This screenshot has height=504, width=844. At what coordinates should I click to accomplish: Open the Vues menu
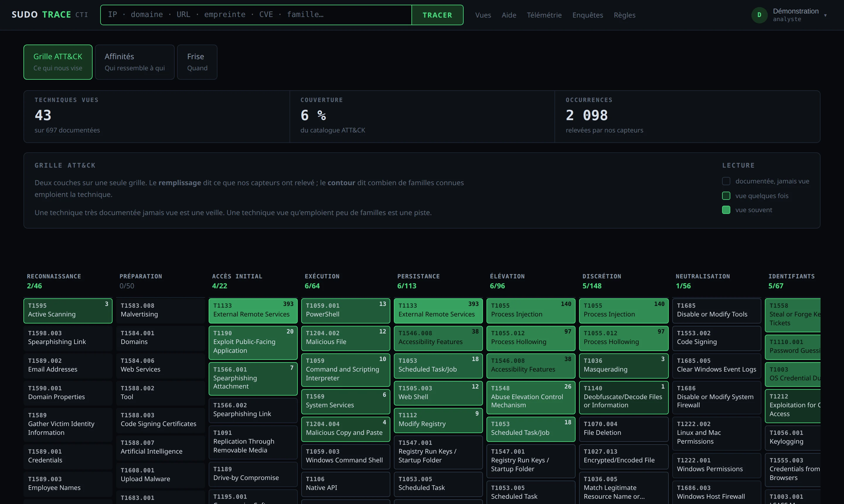483,15
